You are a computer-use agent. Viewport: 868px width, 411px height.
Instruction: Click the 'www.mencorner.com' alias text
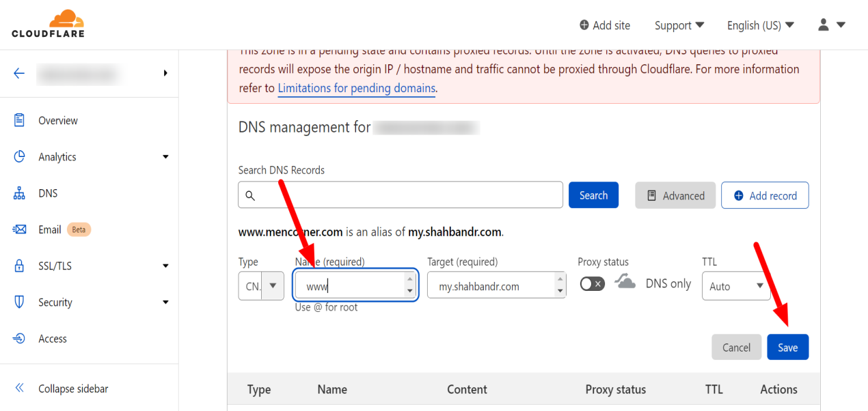coord(290,232)
